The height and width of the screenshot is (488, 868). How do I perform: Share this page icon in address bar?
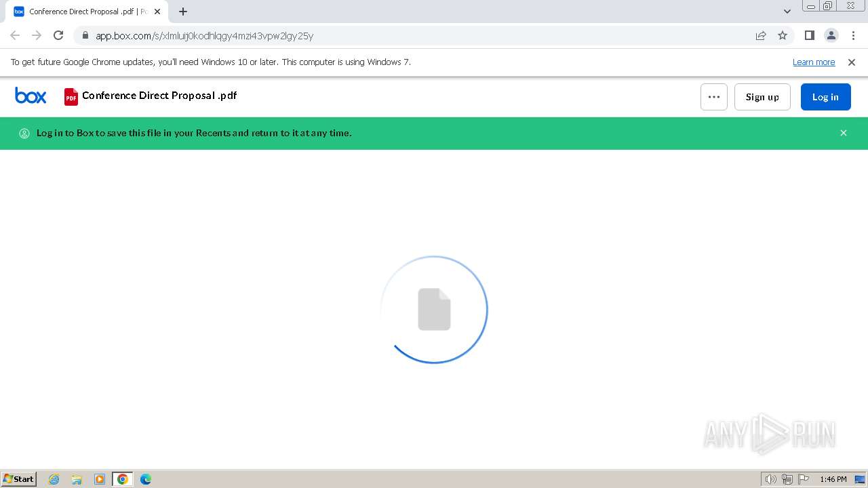click(761, 35)
